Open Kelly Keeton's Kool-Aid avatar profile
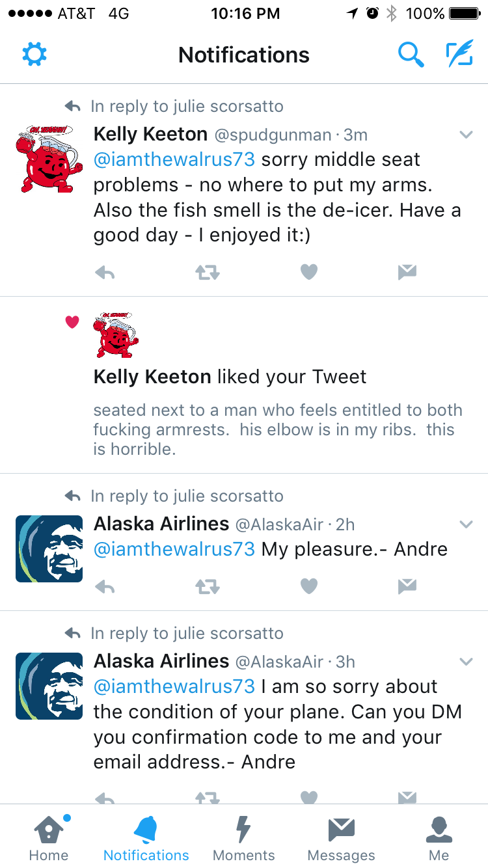Viewport: 488px width, 868px height. click(x=49, y=157)
